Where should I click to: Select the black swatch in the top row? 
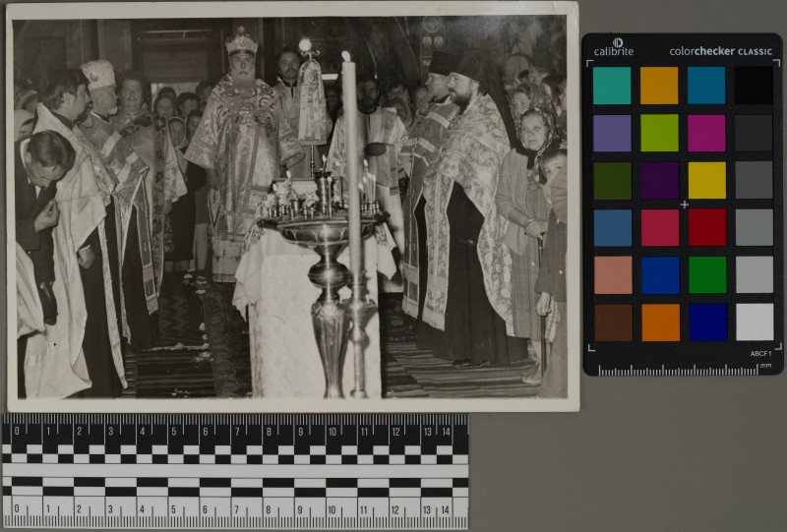click(755, 86)
